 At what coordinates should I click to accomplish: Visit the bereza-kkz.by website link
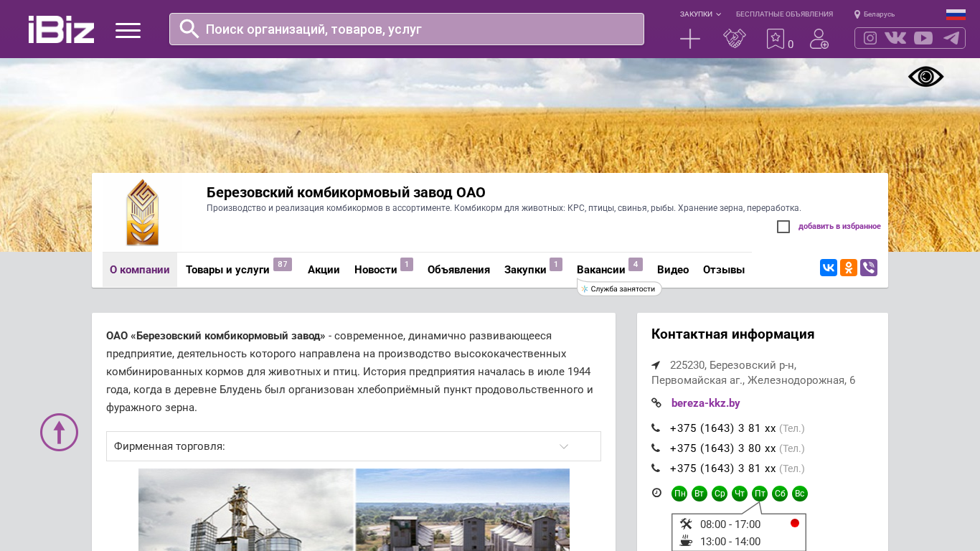pyautogui.click(x=705, y=403)
